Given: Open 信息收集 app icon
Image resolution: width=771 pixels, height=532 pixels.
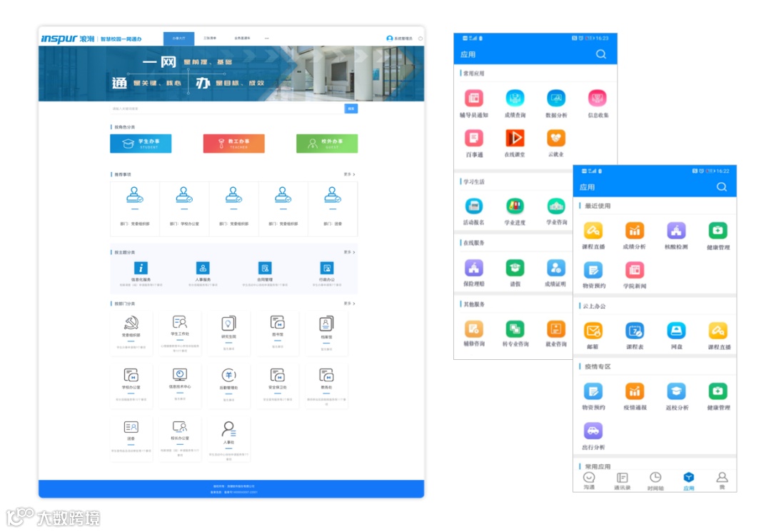Looking at the screenshot, I should tap(598, 98).
